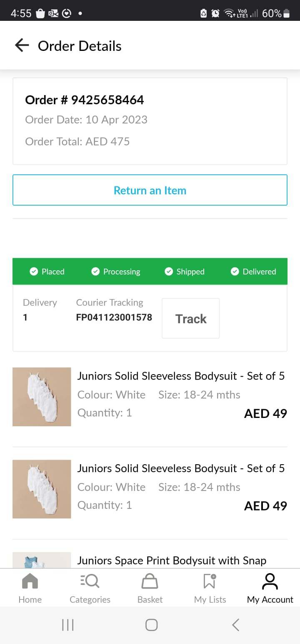Open the My Account profile icon

click(270, 581)
